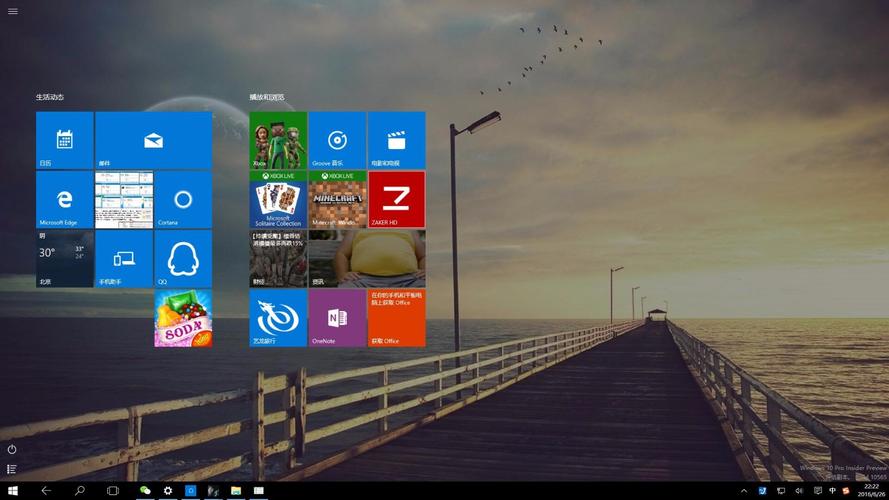Open the dark photo app on taskbar
889x500 pixels.
(x=213, y=491)
